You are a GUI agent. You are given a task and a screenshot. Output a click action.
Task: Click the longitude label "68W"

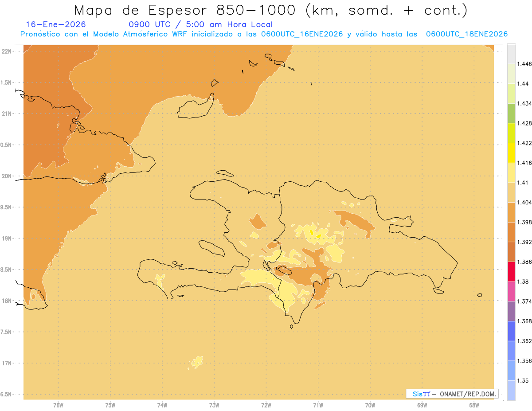(x=473, y=405)
